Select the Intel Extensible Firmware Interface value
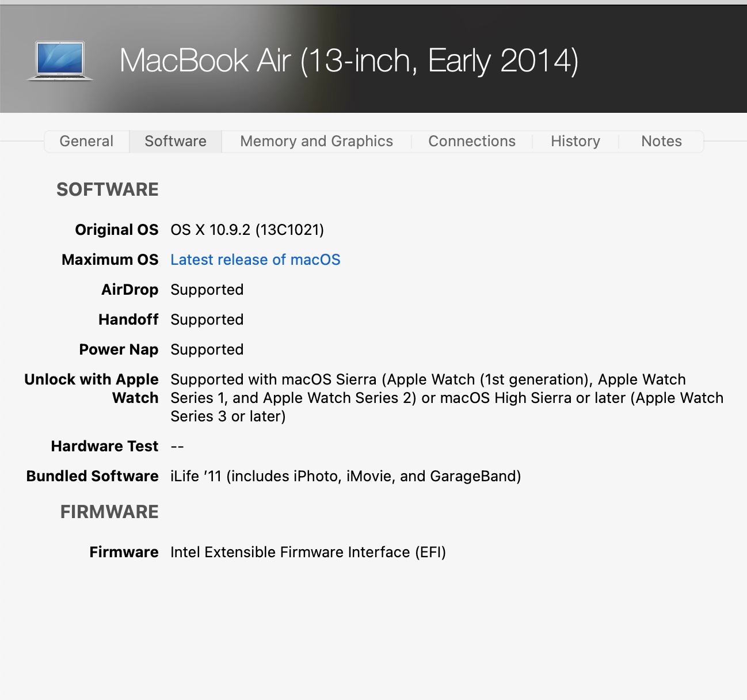The image size is (747, 700). (308, 552)
